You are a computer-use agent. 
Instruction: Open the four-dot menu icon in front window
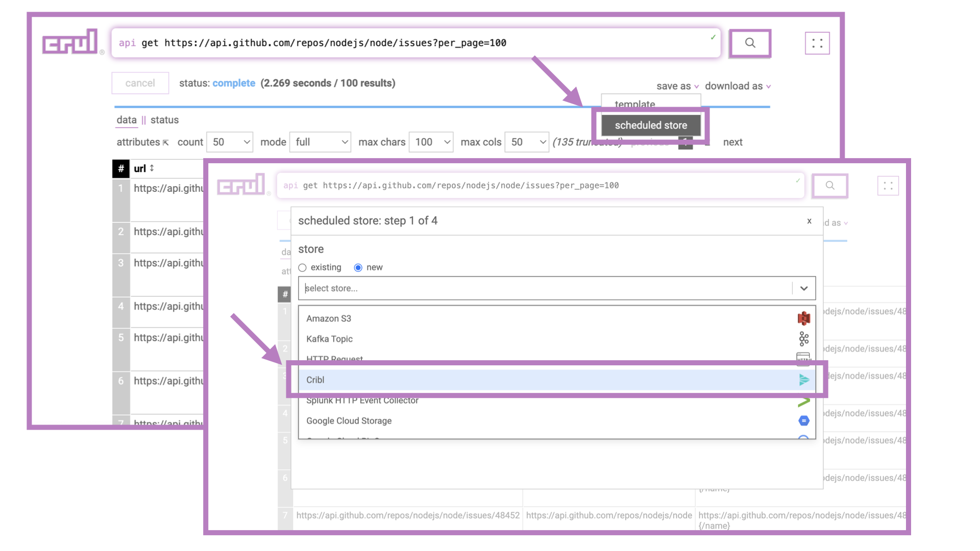click(888, 186)
